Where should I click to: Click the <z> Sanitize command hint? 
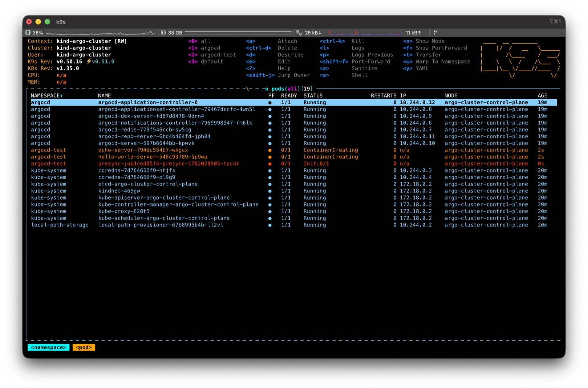coord(348,68)
